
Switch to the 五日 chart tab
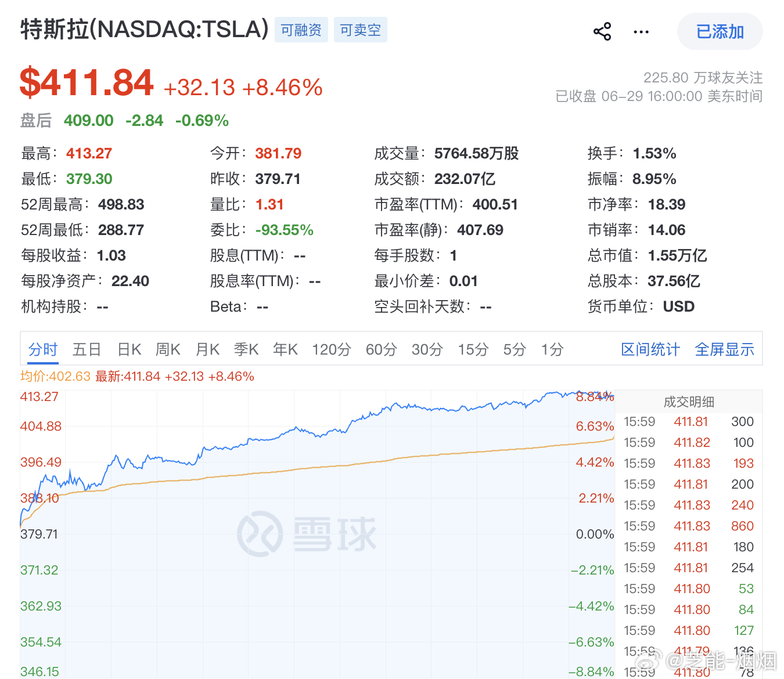coord(87,349)
